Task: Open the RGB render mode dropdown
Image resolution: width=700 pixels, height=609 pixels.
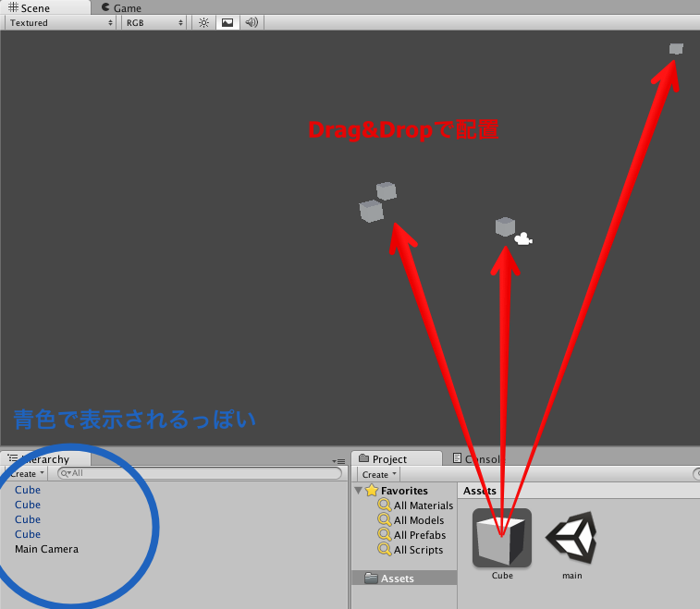Action: pyautogui.click(x=154, y=23)
